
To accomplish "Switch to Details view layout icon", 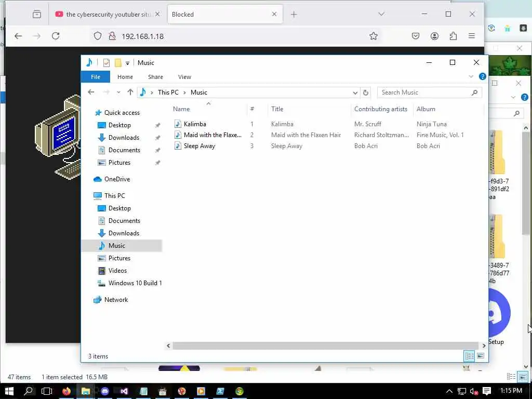I will pos(470,356).
